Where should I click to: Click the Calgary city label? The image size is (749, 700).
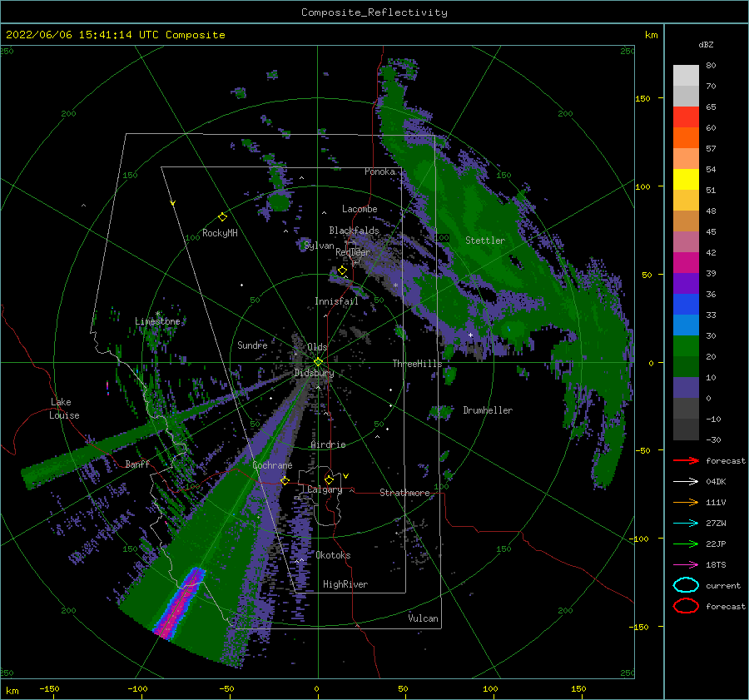tap(325, 489)
